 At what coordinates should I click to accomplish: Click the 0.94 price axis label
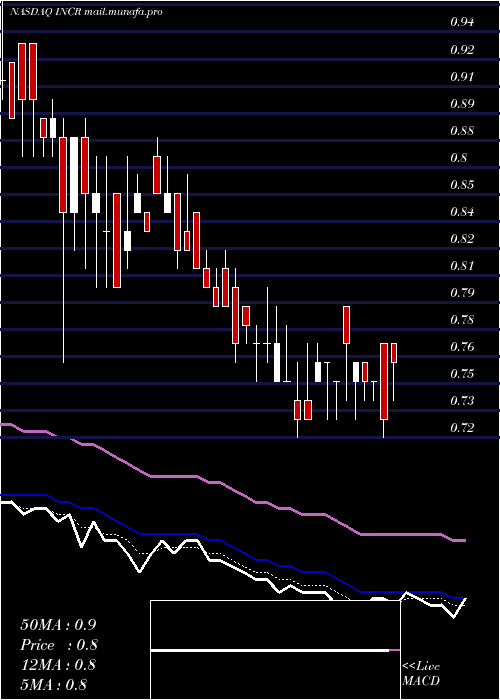(462, 22)
